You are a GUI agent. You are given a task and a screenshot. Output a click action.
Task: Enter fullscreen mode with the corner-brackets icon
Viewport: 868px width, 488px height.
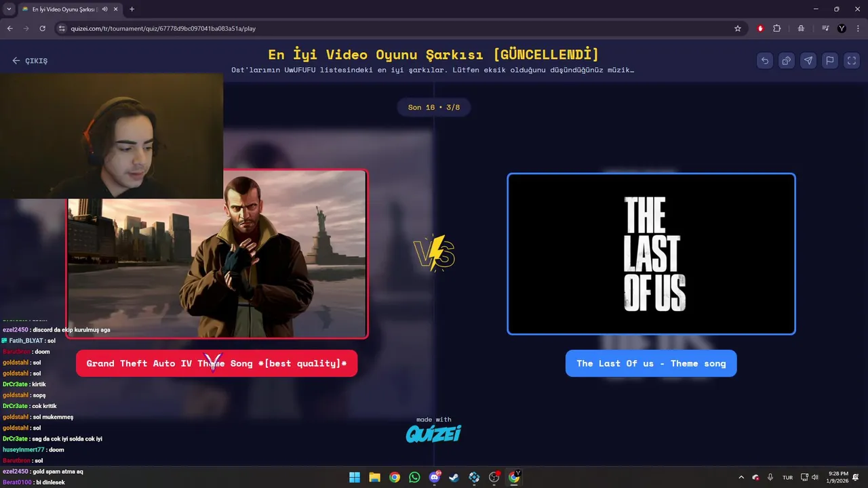pos(852,60)
